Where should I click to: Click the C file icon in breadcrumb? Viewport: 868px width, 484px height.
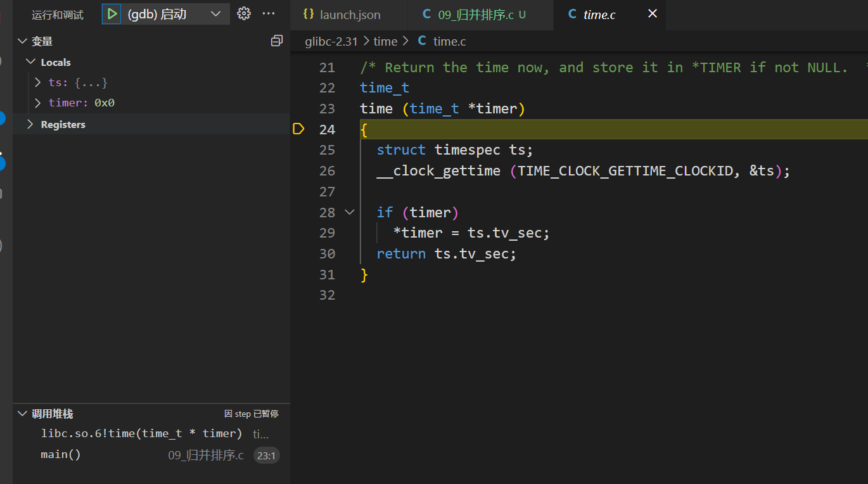422,41
